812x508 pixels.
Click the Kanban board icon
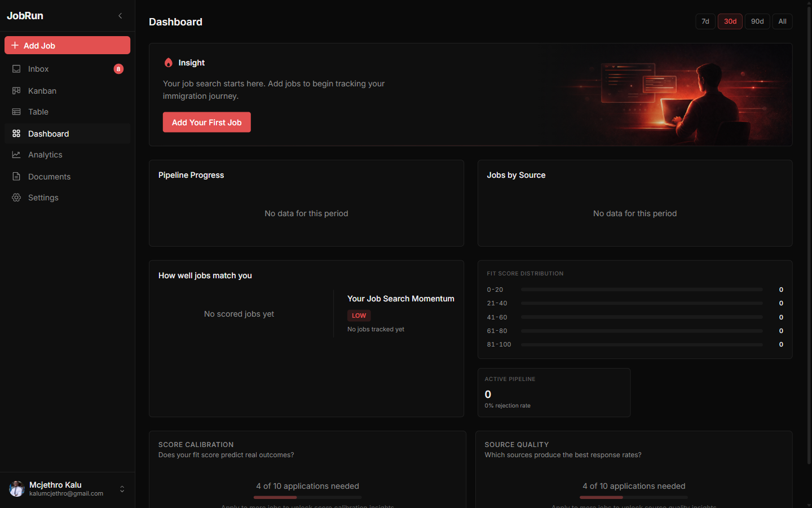click(x=16, y=90)
